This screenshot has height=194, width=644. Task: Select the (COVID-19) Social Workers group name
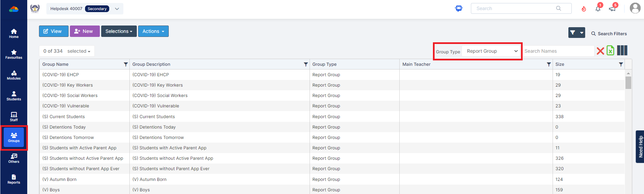(70, 95)
